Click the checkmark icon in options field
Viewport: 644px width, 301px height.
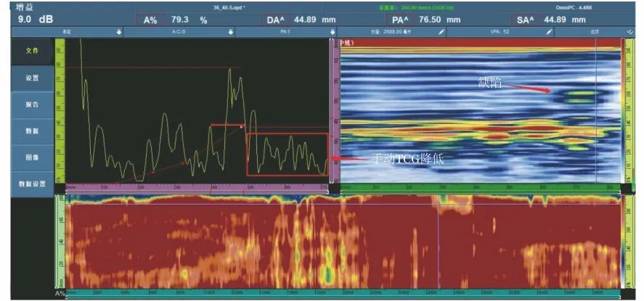pyautogui.click(x=630, y=32)
